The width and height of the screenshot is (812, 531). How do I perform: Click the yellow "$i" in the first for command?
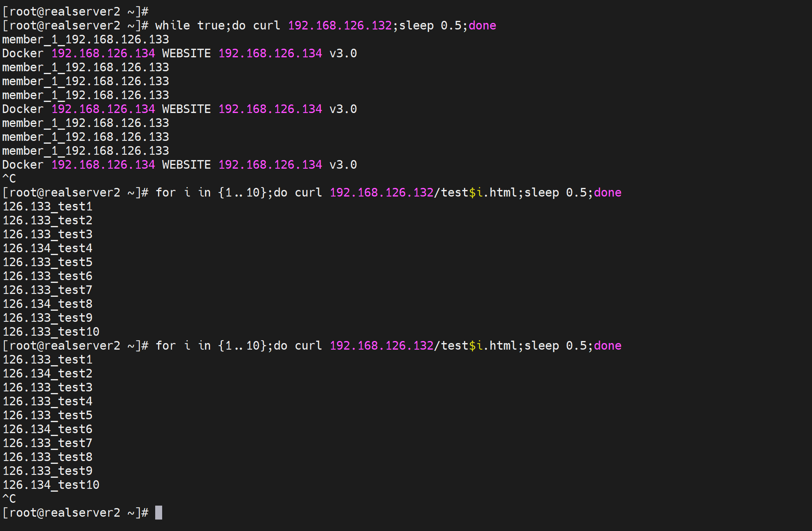476,192
